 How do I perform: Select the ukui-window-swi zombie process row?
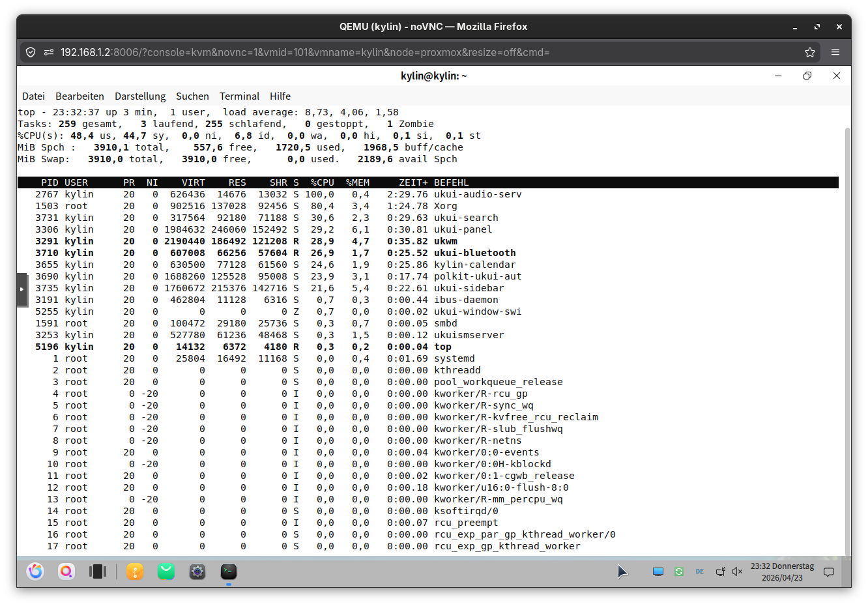(427, 311)
